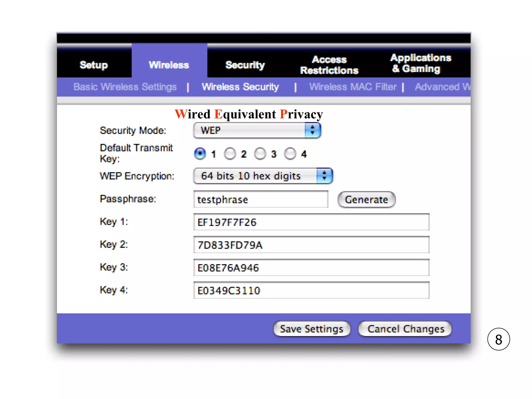Select default transmit key 2
This screenshot has width=532, height=399.
pos(230,154)
